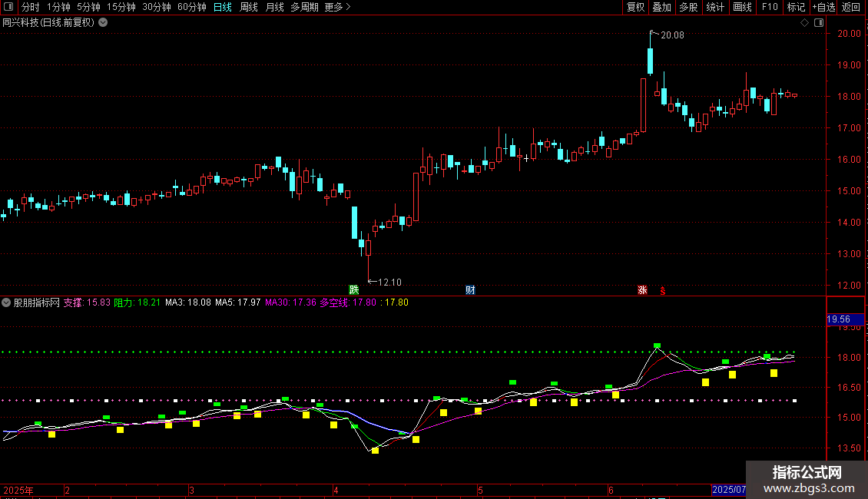Click 返回 to go back
Viewport: 868px width, 499px height.
point(851,7)
